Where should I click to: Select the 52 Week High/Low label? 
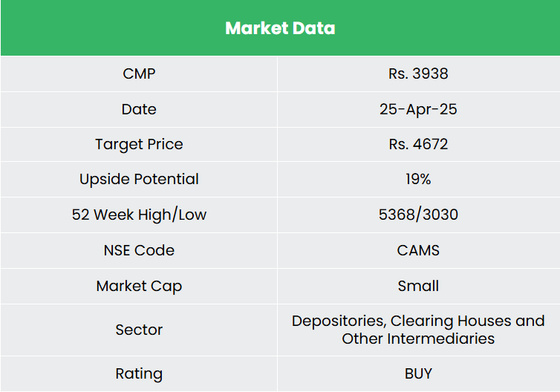click(x=139, y=215)
